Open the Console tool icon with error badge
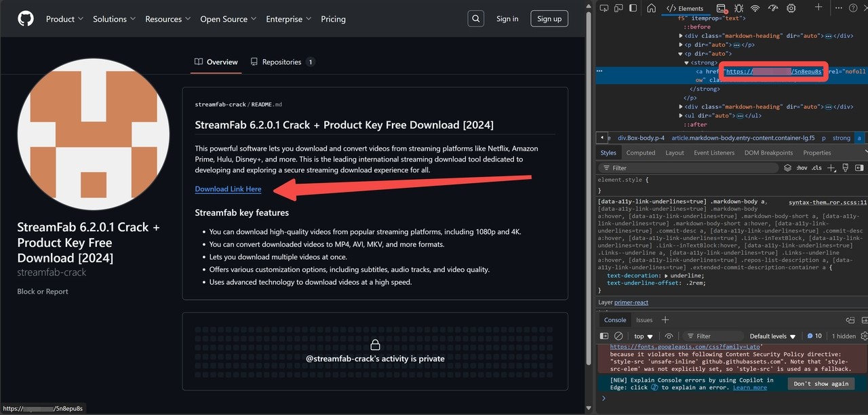This screenshot has width=868, height=415. click(722, 9)
